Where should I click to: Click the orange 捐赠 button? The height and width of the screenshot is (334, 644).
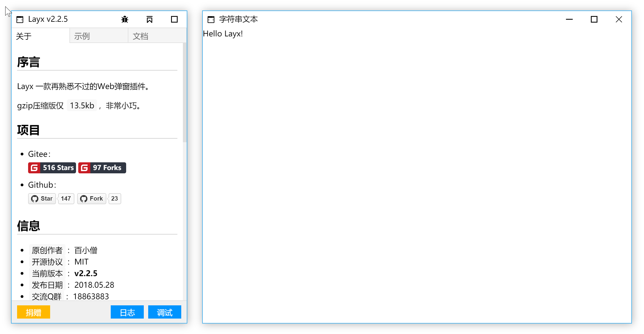[34, 312]
